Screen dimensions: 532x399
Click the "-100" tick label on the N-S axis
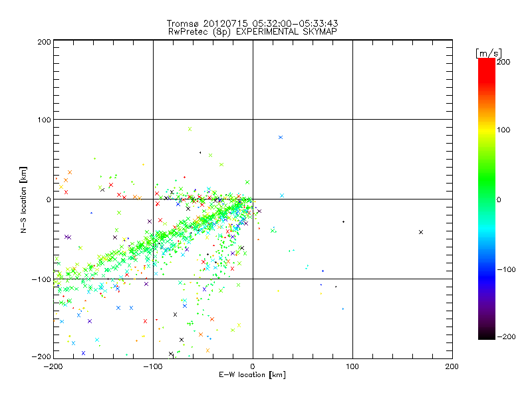pyautogui.click(x=41, y=279)
